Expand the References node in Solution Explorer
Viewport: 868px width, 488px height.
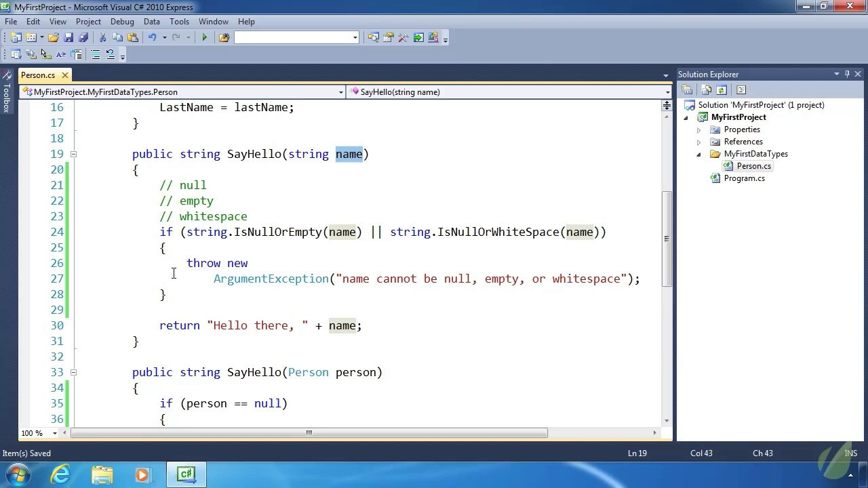click(x=698, y=142)
